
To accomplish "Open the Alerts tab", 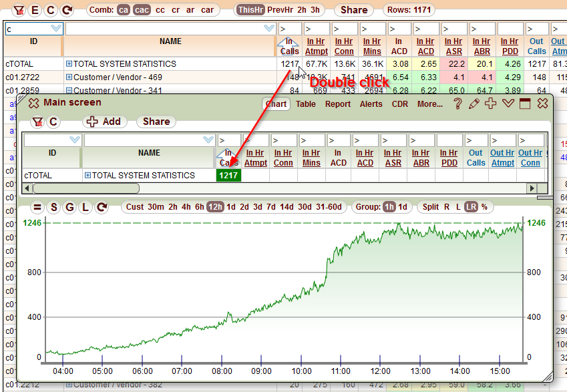I will 371,104.
